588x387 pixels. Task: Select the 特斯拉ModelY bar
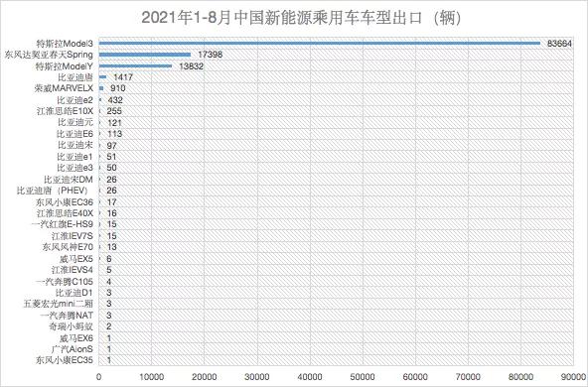coord(135,66)
